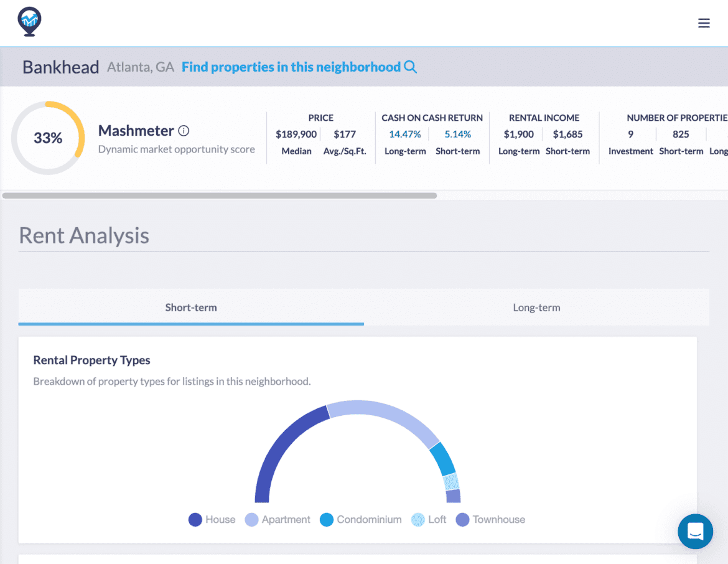
Task: Click the horizontal scrollbar under stats
Action: pyautogui.click(x=220, y=195)
